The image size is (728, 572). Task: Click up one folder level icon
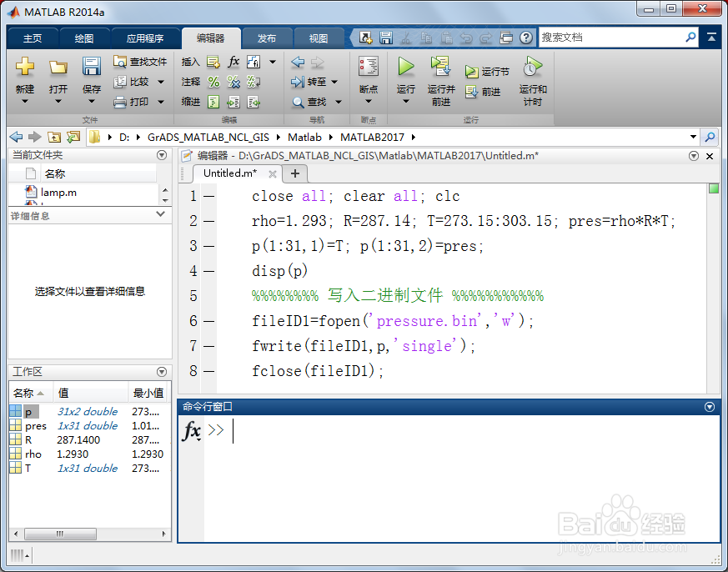(54, 137)
